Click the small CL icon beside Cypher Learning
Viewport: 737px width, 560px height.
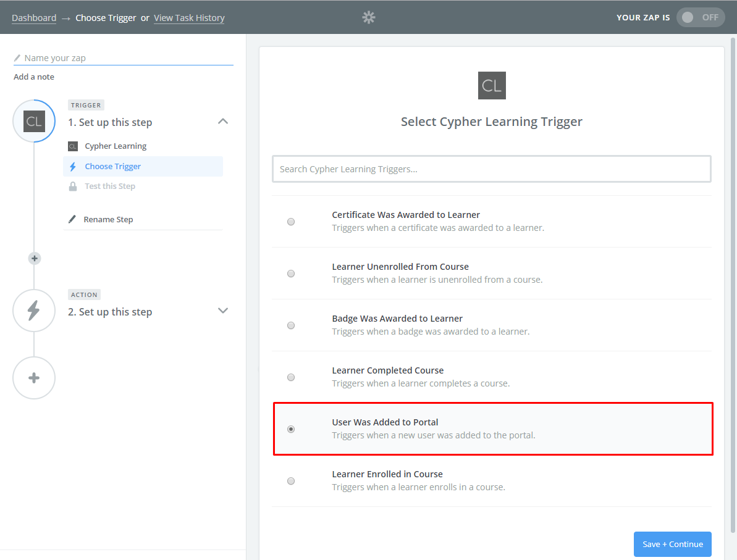coord(73,146)
